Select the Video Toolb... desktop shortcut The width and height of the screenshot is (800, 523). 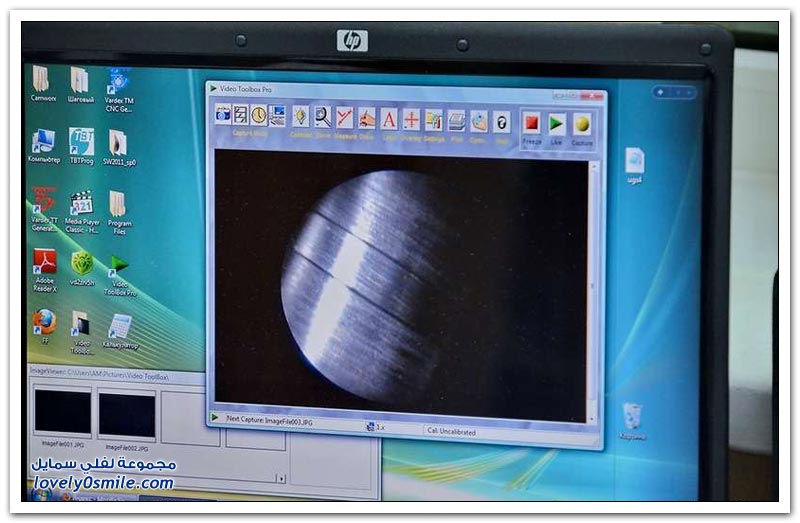point(82,332)
